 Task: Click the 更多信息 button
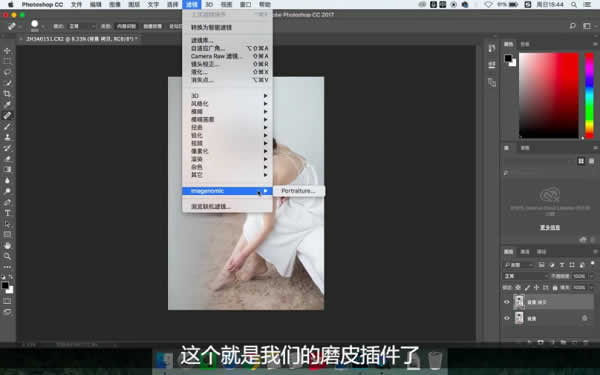[x=550, y=228]
